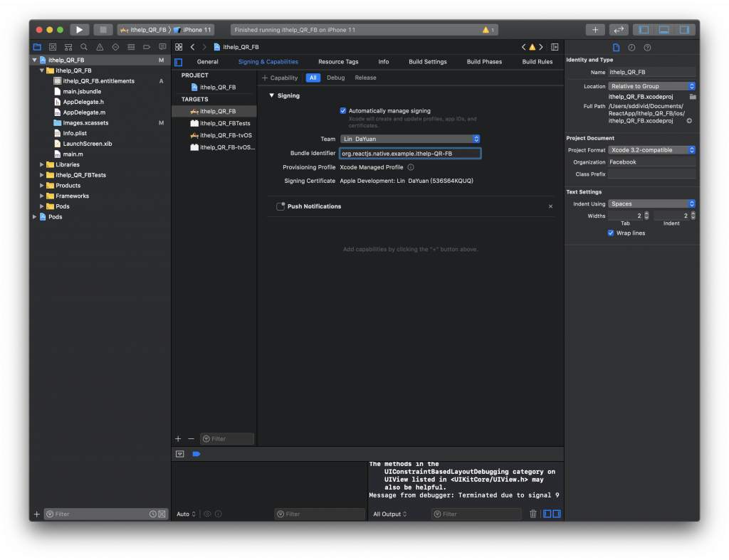Open code review back-forth arrows
729x560 pixels.
coord(619,30)
